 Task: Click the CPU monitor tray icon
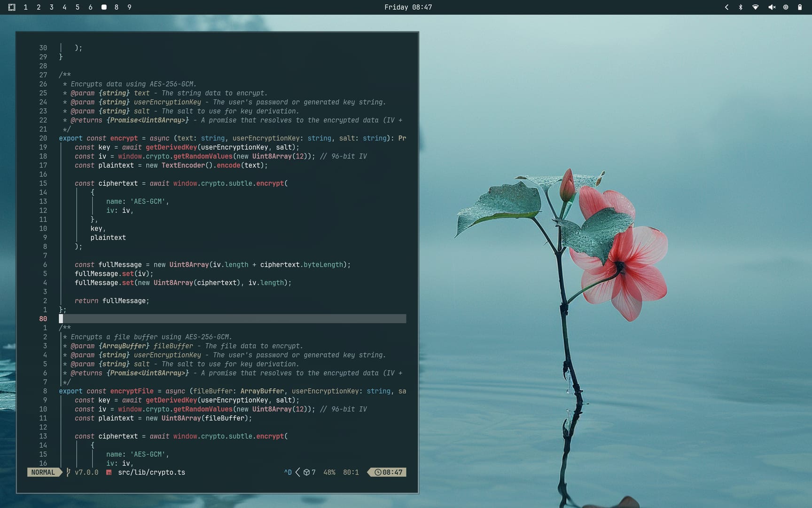click(x=786, y=7)
